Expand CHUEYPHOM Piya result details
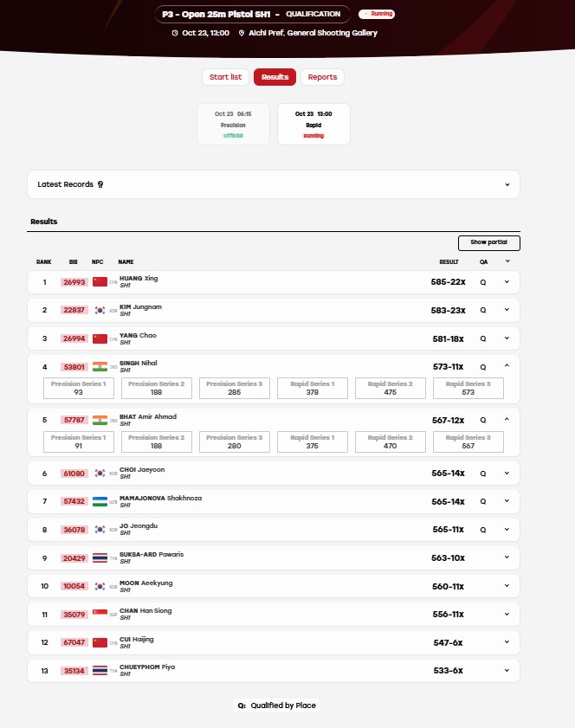This screenshot has width=575, height=728. pos(507,670)
